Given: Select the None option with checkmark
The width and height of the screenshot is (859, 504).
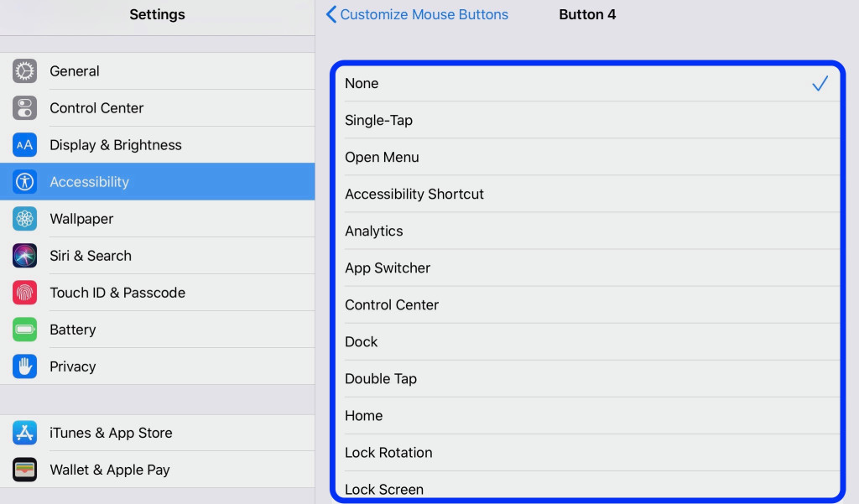Looking at the screenshot, I should (x=587, y=84).
